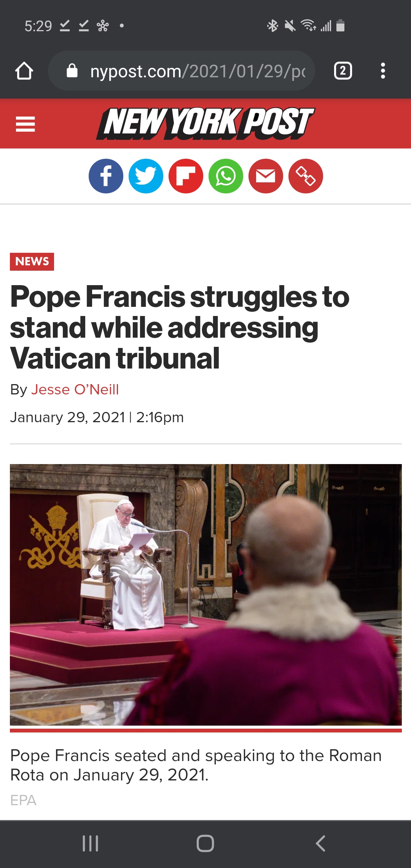411x868 pixels.
Task: Open the New York Post hamburger menu
Action: click(25, 124)
